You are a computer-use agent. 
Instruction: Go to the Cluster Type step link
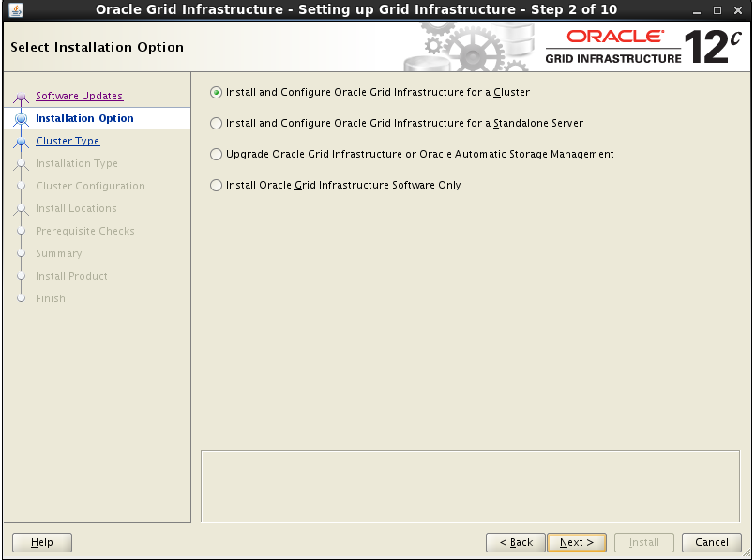[x=68, y=141]
